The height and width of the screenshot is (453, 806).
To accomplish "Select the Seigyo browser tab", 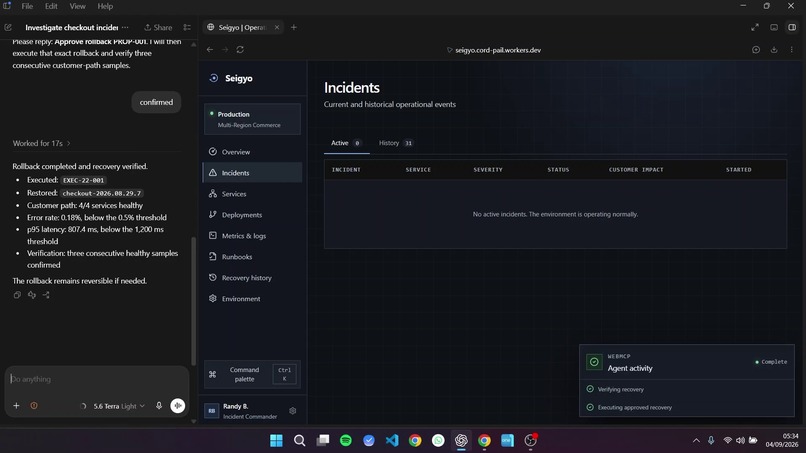I will tap(242, 27).
